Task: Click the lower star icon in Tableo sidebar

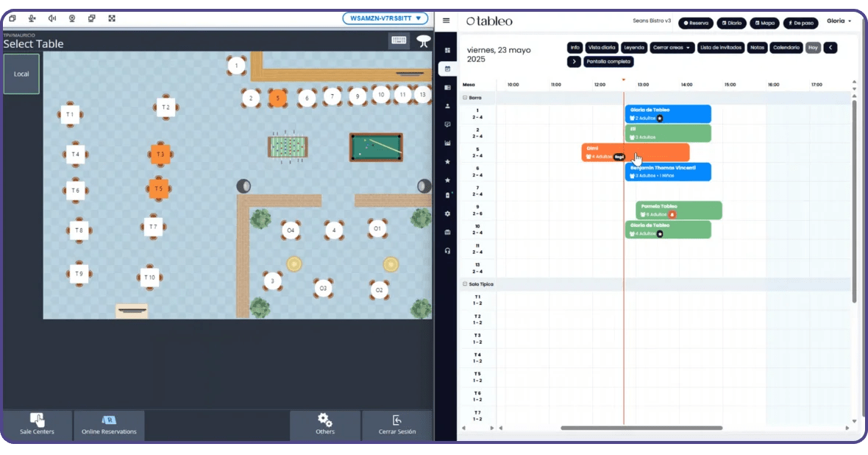Action: [447, 180]
